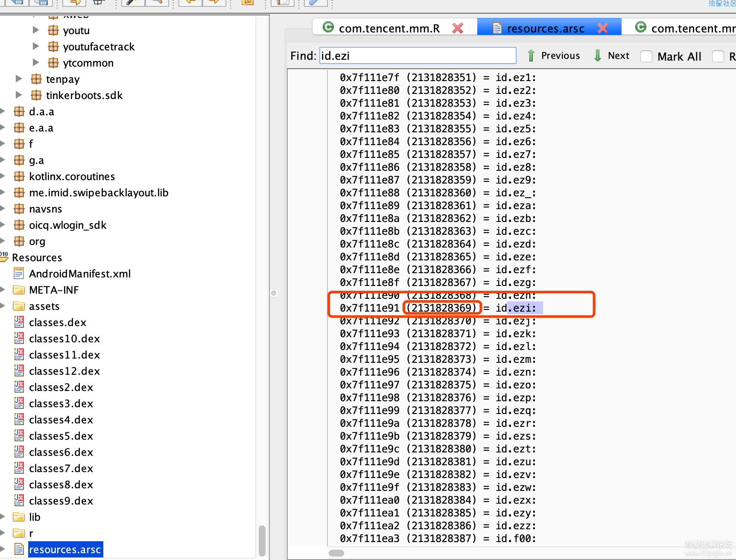Click the tree panel vertical scrollbar thumb
Viewport: 736px width, 560px height.
(x=262, y=541)
